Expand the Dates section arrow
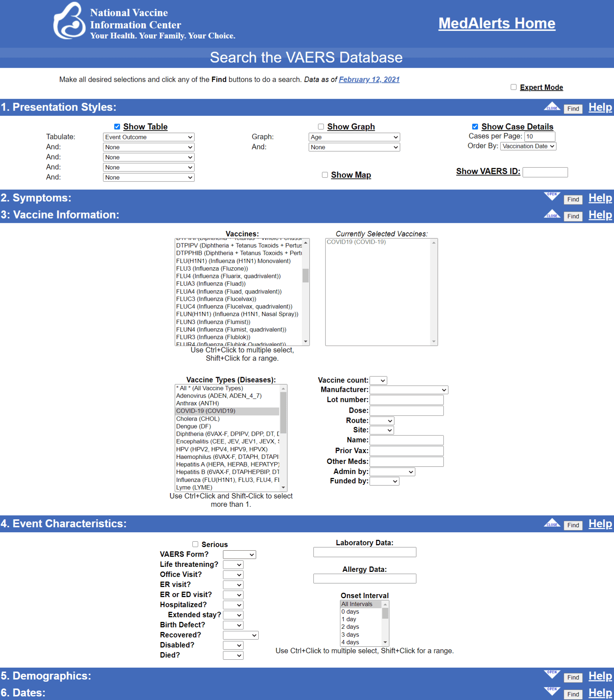This screenshot has height=700, width=614. click(551, 691)
